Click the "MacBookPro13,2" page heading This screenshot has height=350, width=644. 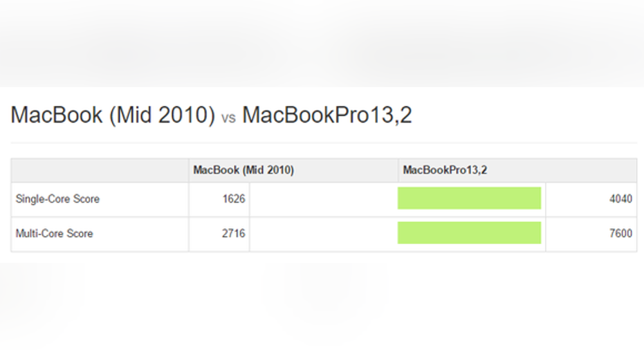point(326,115)
